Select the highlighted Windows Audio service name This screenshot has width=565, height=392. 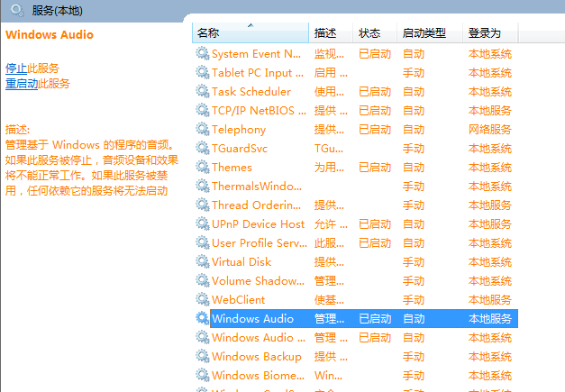pos(252,318)
